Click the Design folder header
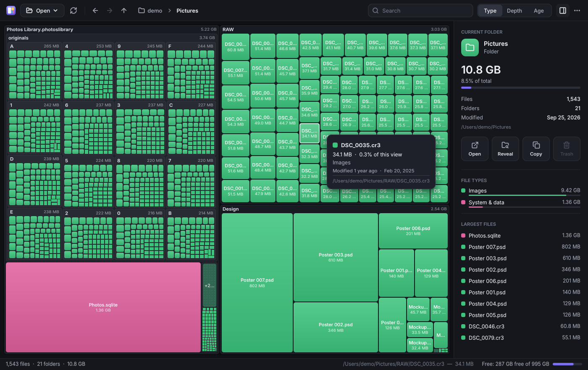This screenshot has width=588, height=370. 335,209
